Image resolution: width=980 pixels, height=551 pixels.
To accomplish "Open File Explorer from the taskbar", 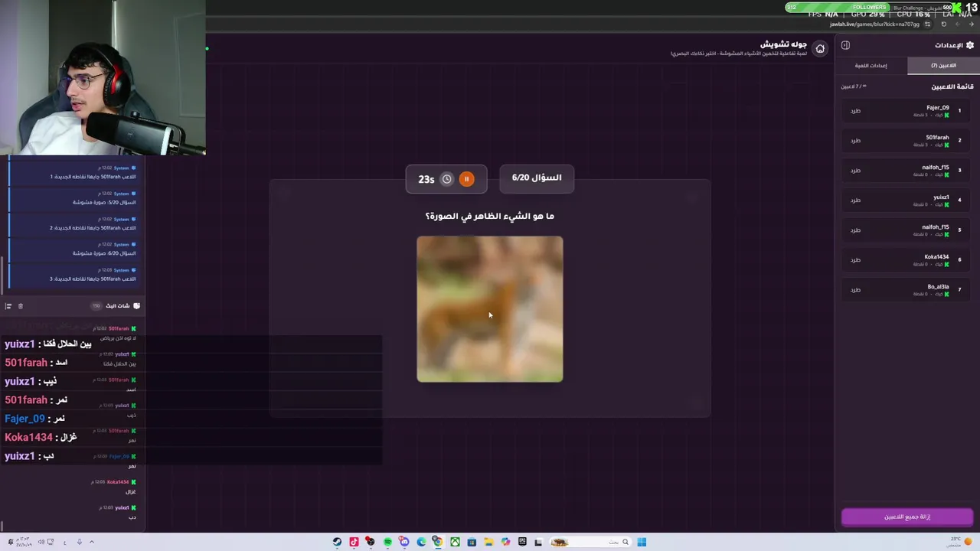I will click(488, 543).
